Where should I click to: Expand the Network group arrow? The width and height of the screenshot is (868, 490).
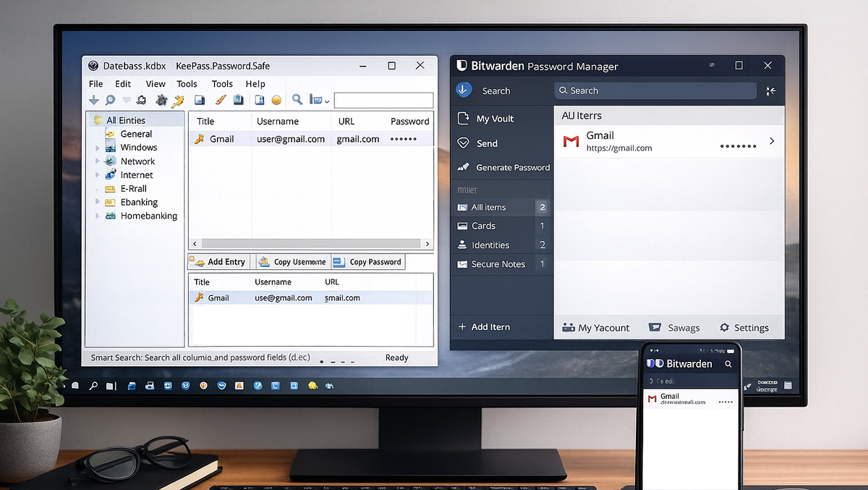click(x=98, y=161)
